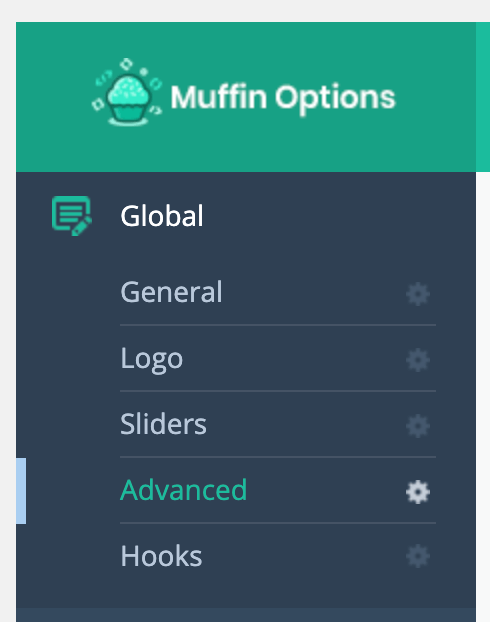
Task: Open the General settings page
Action: coord(171,292)
